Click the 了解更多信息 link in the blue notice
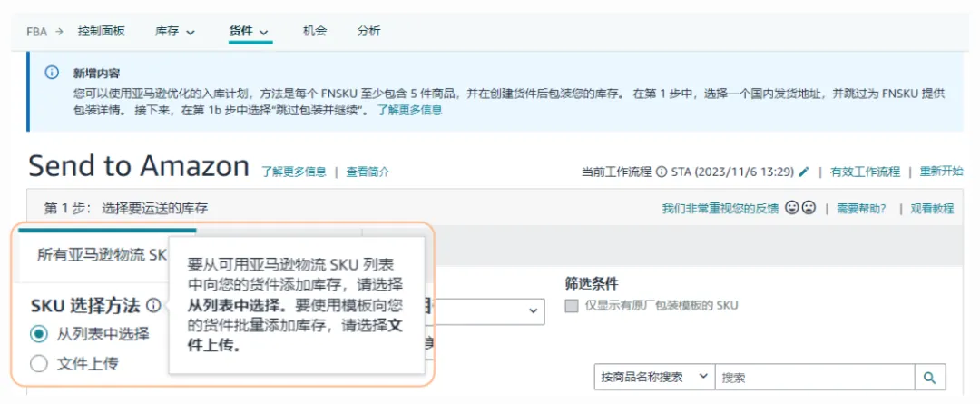The width and height of the screenshot is (980, 404). point(409,110)
